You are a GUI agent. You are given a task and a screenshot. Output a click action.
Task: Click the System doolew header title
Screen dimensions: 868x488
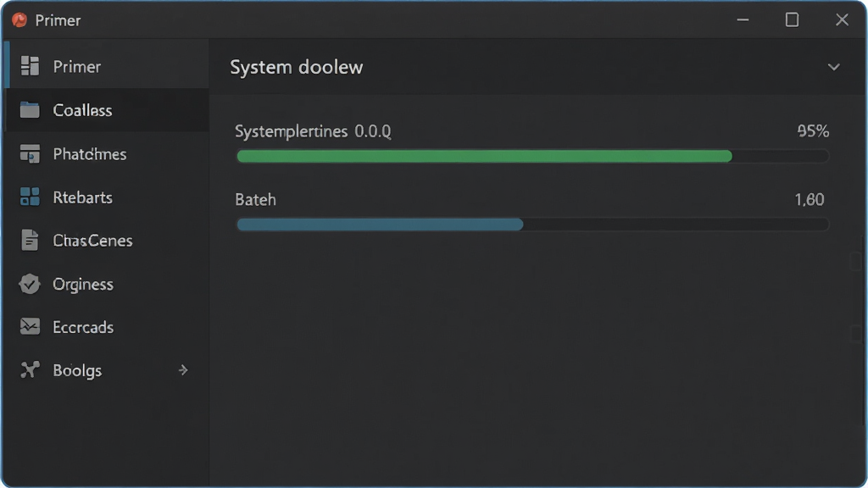tap(296, 67)
